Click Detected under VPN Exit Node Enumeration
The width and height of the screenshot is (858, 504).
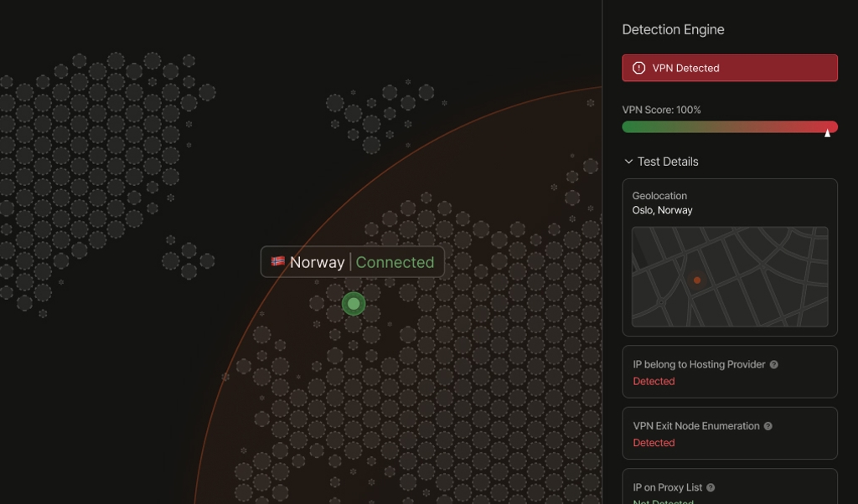tap(654, 443)
